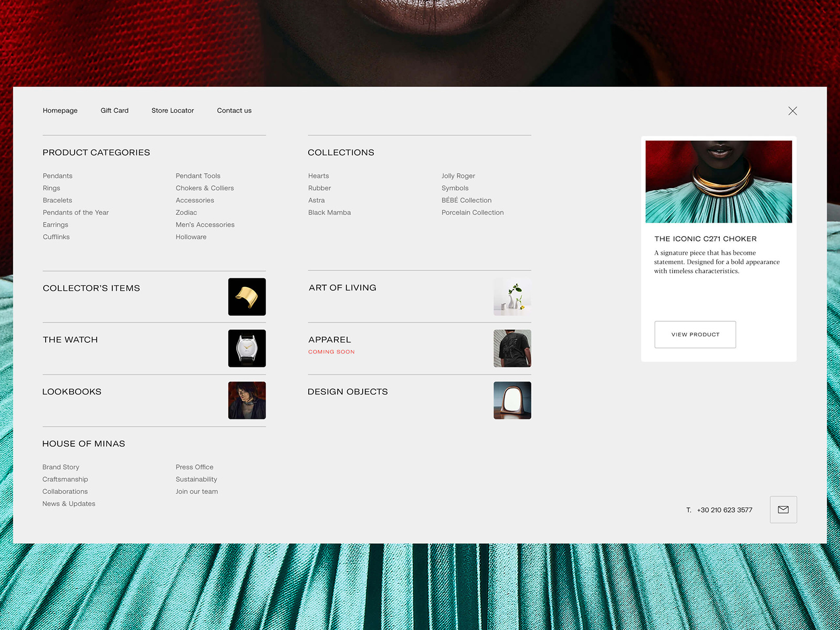Open the Gift Card menu item

coord(114,110)
